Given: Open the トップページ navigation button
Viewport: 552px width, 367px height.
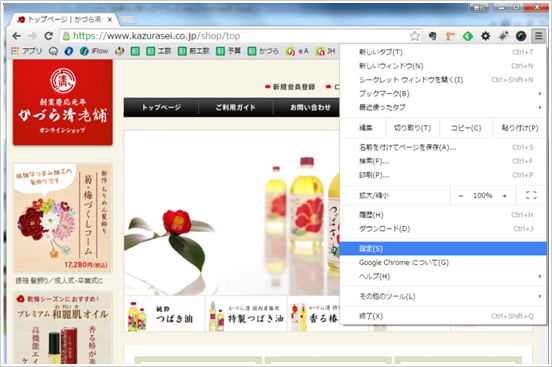Looking at the screenshot, I should (x=161, y=107).
